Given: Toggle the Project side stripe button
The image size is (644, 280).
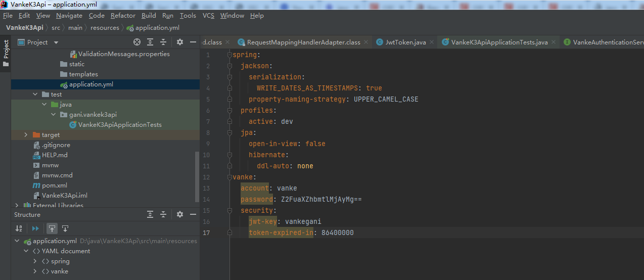Looking at the screenshot, I should [x=6, y=53].
